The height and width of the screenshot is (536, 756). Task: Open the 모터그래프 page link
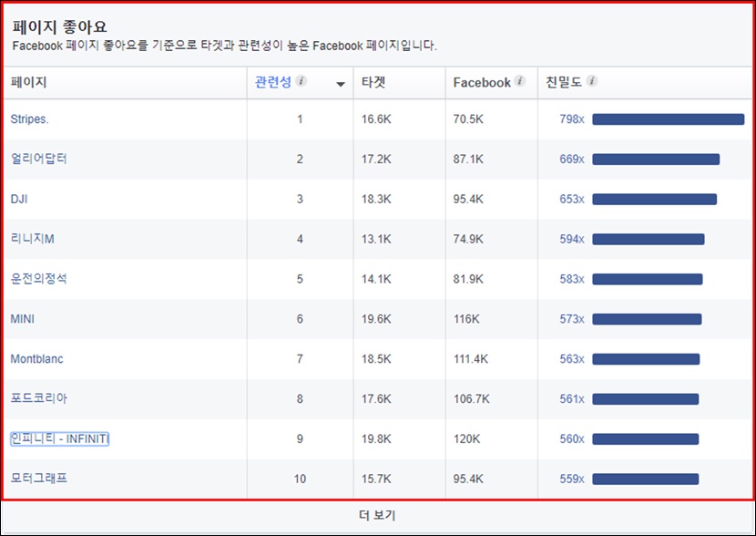pos(38,479)
